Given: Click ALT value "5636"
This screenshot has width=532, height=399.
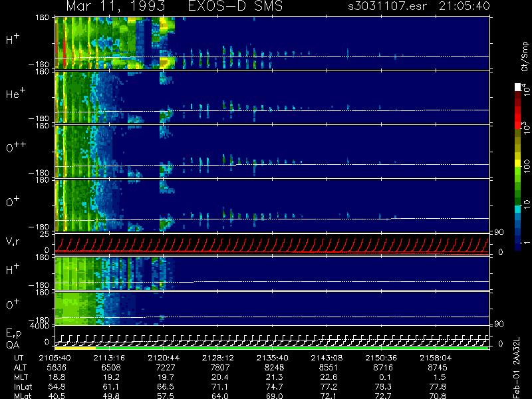Looking at the screenshot, I should (x=57, y=368).
